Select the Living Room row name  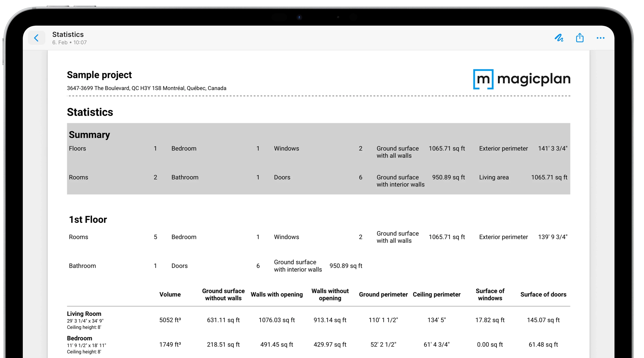[x=84, y=314]
